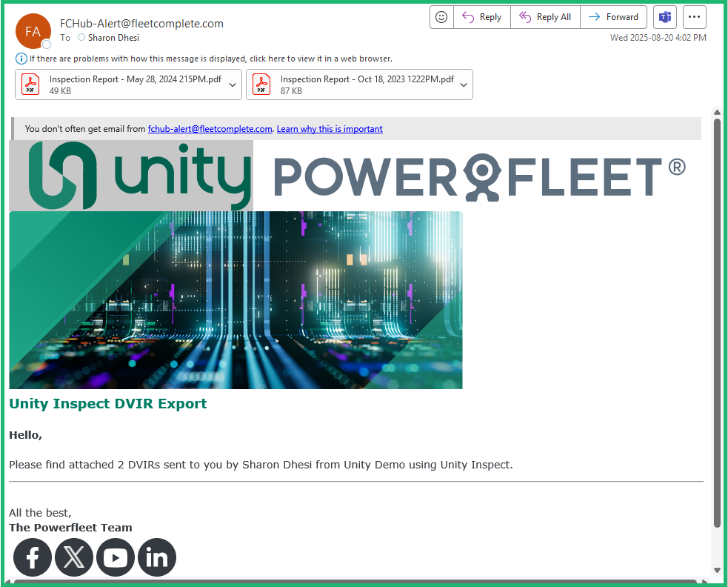This screenshot has height=587, width=728.
Task: Click the info bar to view in browser
Action: click(210, 59)
